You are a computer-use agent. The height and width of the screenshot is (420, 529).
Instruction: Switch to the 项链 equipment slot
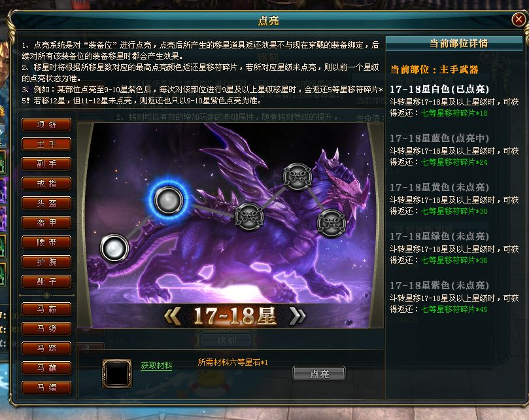pos(46,124)
